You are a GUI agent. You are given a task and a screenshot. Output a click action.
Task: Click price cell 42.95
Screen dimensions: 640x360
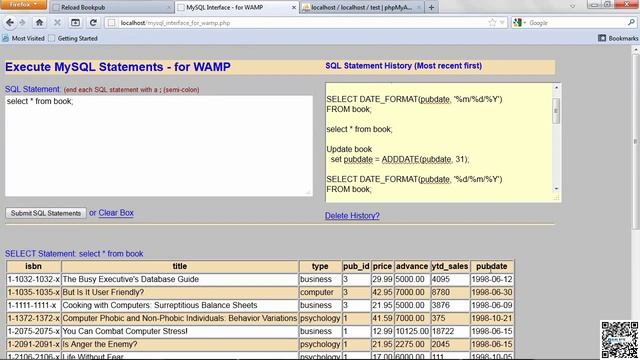click(382, 292)
